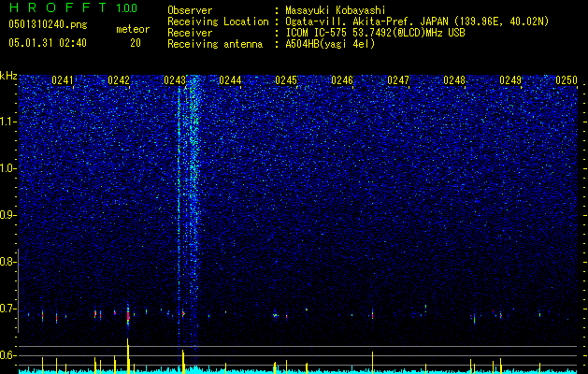The height and width of the screenshot is (374, 588).
Task: Click the 0.7 frequency axis label
Action: 8,309
